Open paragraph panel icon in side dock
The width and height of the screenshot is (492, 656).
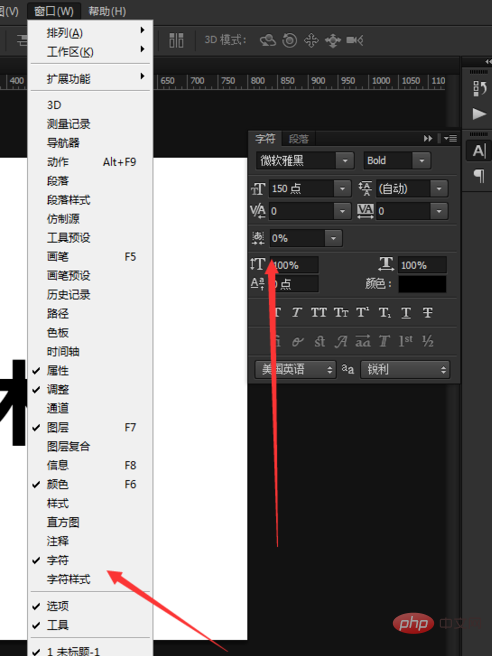point(479,175)
